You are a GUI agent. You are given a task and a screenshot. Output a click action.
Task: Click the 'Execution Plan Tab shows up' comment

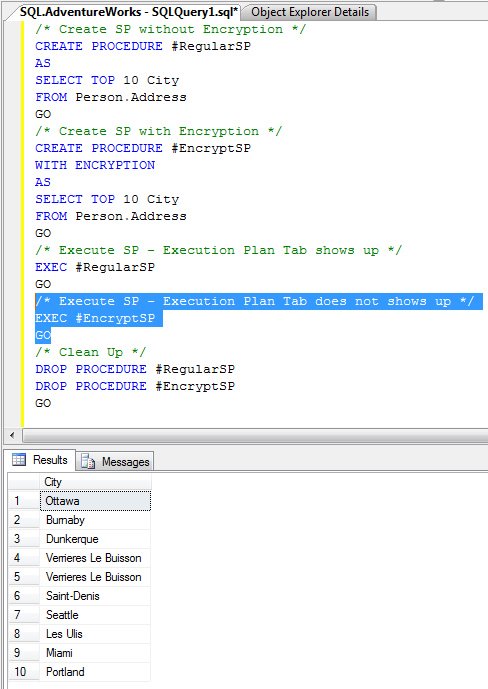click(218, 250)
